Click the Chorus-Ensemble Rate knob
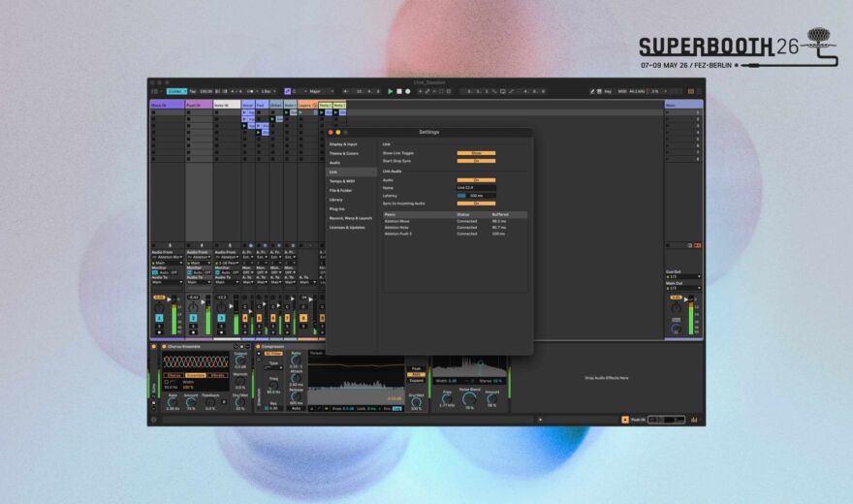The image size is (853, 504). (x=172, y=402)
